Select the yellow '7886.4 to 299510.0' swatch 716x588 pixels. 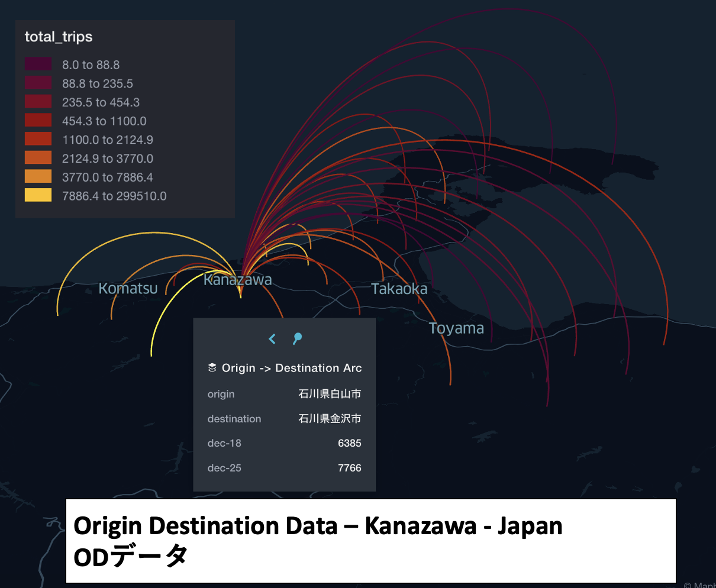(x=38, y=195)
